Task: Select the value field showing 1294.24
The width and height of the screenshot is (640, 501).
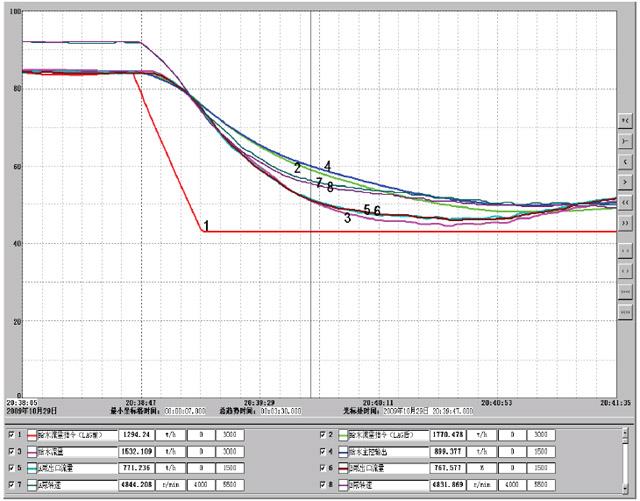Action: click(x=141, y=436)
